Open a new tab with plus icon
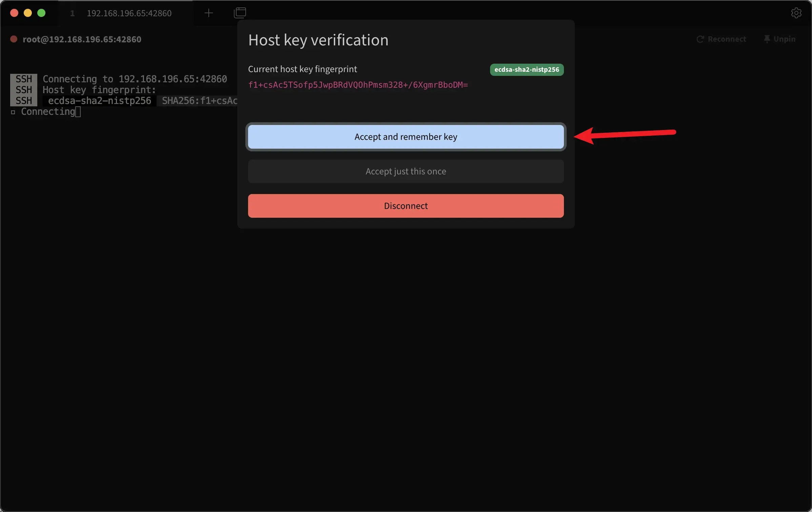 pos(209,13)
